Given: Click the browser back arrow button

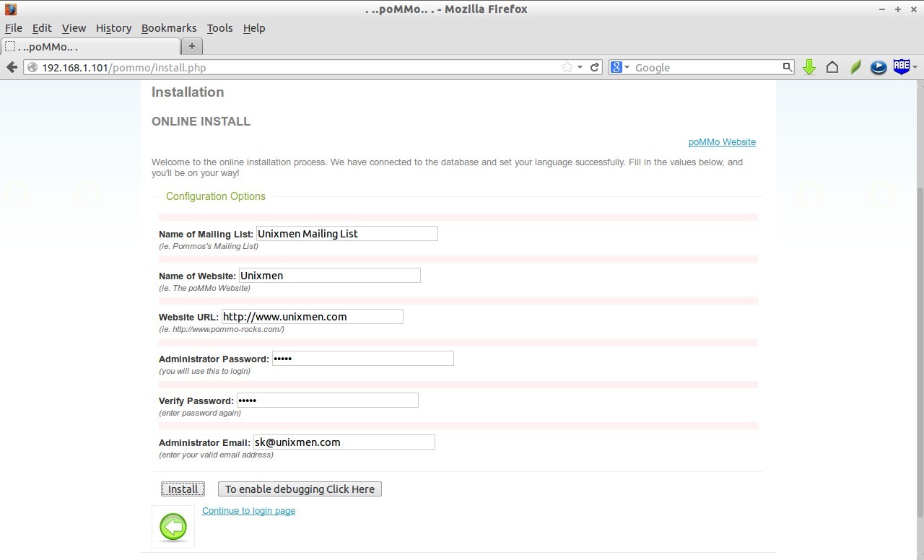Looking at the screenshot, I should (x=12, y=67).
